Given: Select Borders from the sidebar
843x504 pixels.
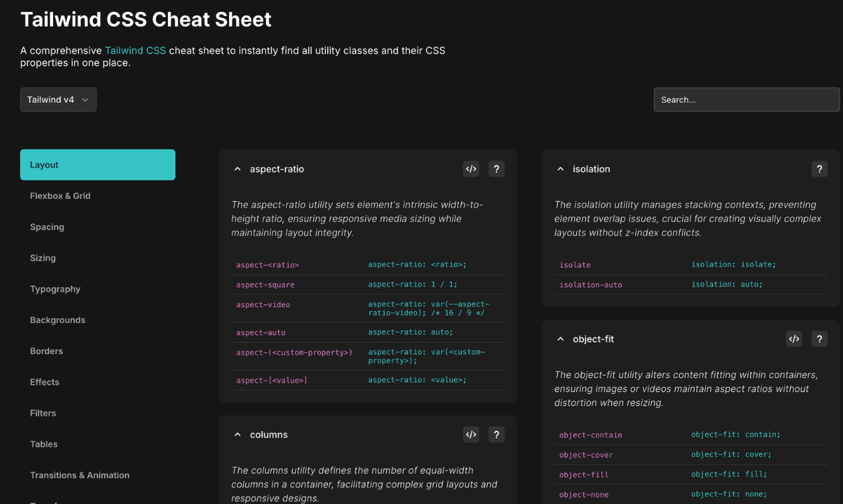Looking at the screenshot, I should click(46, 351).
